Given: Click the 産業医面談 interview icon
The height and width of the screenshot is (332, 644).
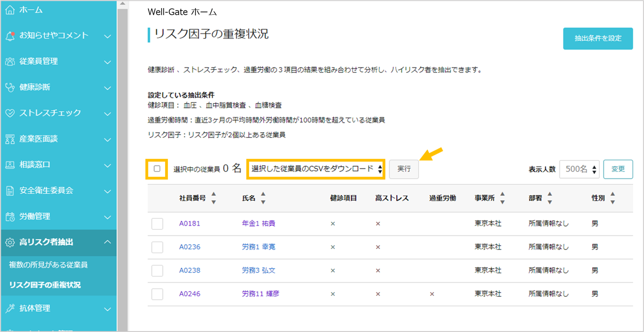Looking at the screenshot, I should click(x=10, y=139).
